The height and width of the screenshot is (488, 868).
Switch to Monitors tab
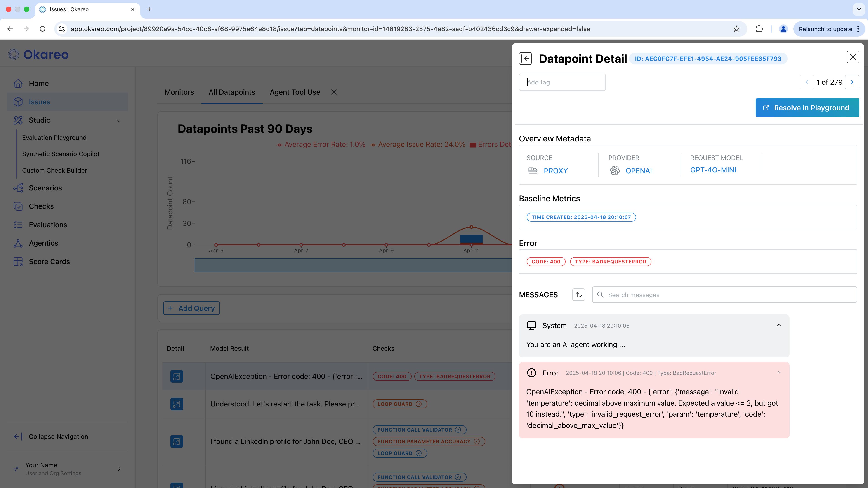point(179,92)
